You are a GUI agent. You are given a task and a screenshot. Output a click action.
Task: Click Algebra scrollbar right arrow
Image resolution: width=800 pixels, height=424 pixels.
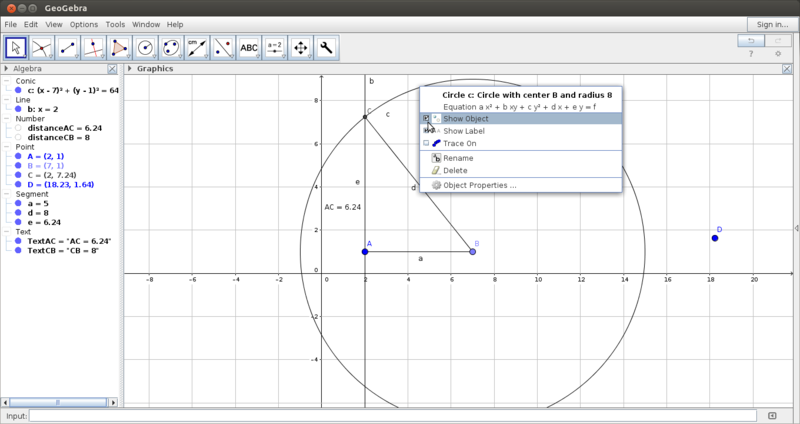pyautogui.click(x=113, y=403)
